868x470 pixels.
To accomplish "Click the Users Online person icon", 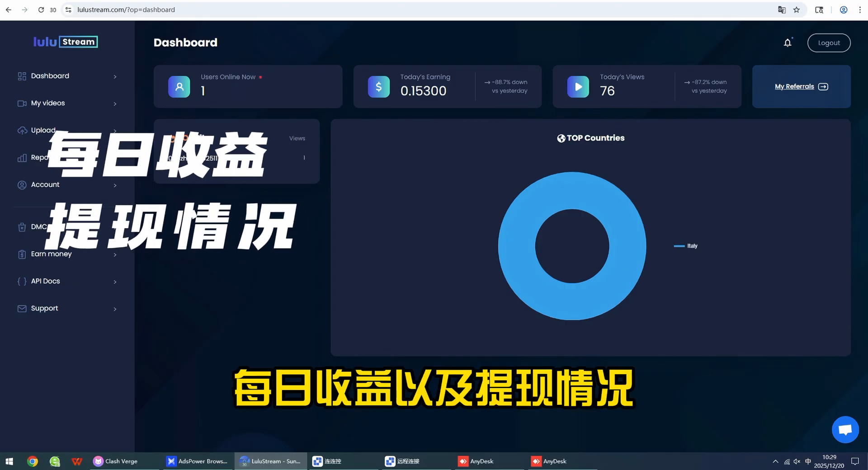I will pos(179,87).
